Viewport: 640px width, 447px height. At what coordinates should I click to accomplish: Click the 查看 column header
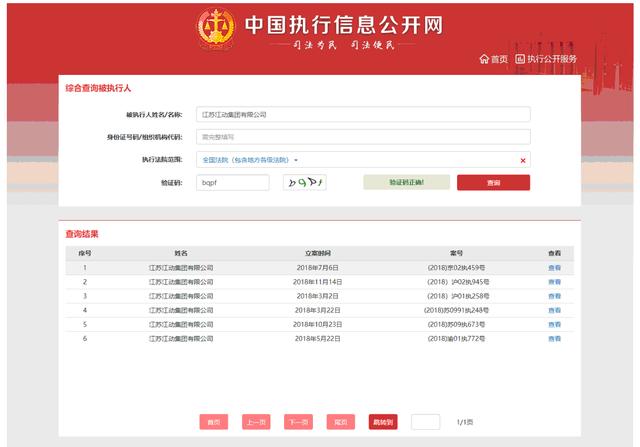554,253
